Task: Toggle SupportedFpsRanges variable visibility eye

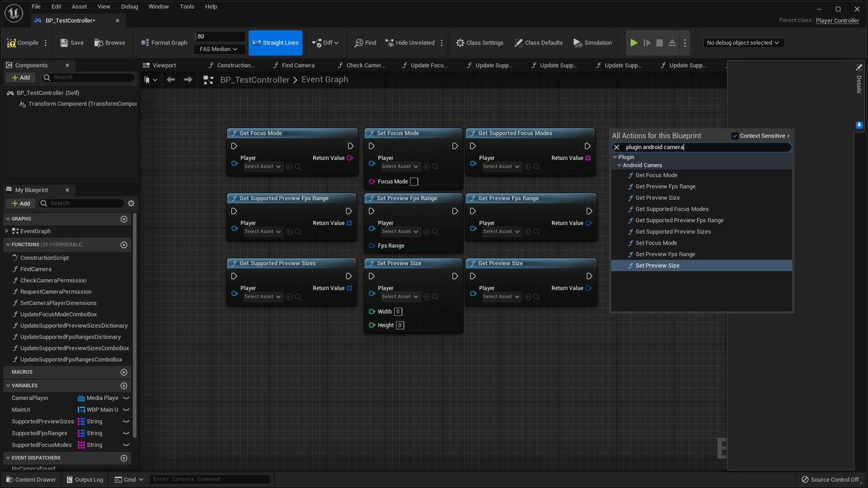Action: tap(125, 433)
